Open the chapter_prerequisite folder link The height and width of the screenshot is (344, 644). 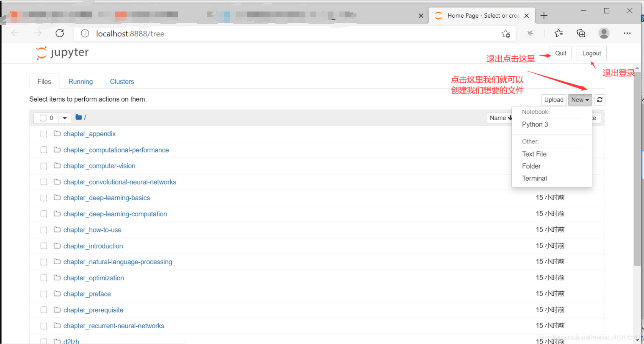[94, 310]
